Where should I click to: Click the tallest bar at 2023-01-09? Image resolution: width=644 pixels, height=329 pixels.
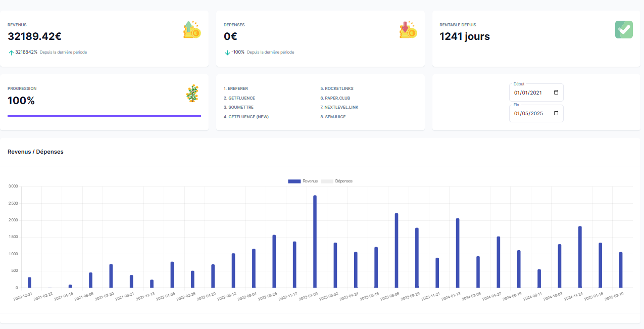pyautogui.click(x=315, y=242)
